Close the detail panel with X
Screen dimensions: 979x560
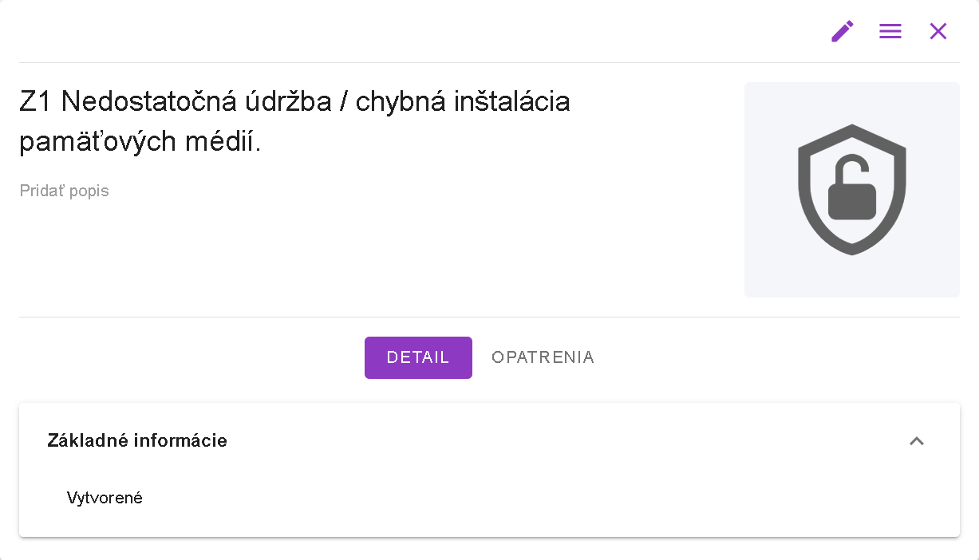[x=938, y=32]
